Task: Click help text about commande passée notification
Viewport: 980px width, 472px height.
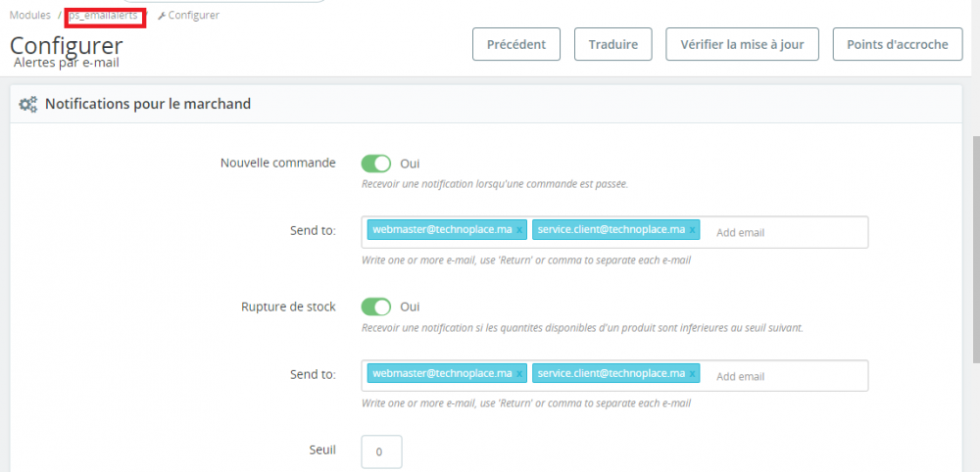Action: tap(495, 184)
